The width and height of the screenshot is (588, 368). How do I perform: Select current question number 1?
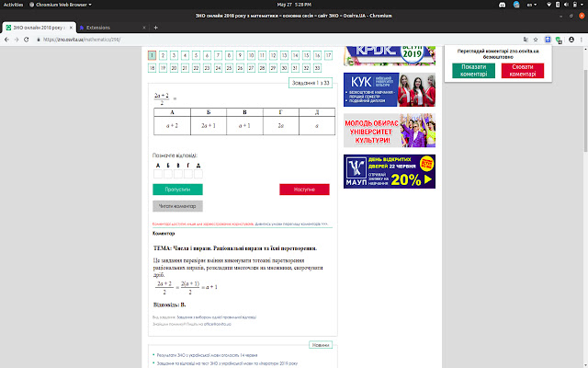click(152, 55)
